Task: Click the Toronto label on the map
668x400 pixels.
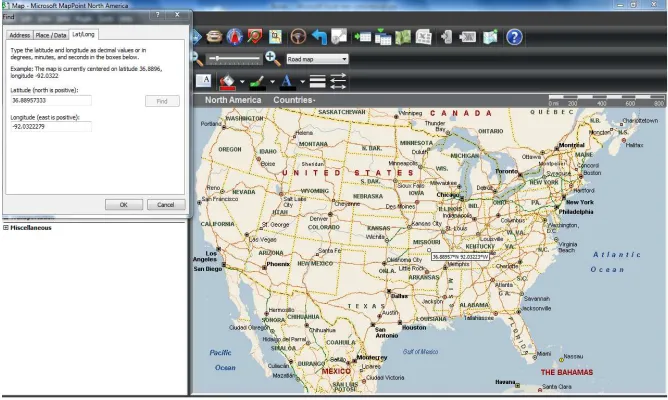Action: [x=506, y=171]
